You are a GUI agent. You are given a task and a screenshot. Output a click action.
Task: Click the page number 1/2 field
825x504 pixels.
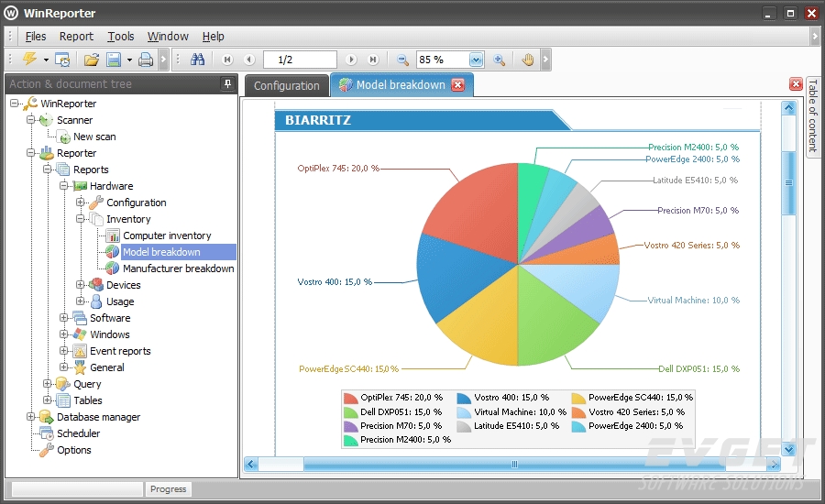[x=300, y=60]
